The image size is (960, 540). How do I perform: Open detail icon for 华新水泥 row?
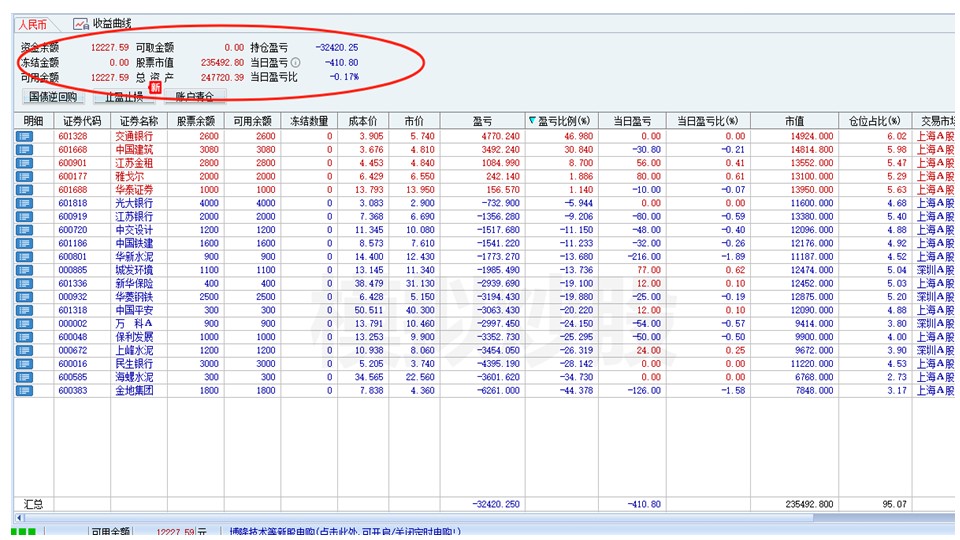(24, 257)
